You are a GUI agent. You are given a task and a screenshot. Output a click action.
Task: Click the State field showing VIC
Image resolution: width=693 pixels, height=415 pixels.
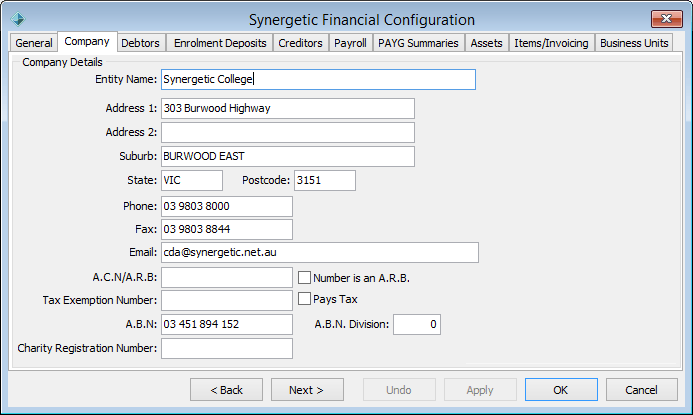(x=192, y=180)
